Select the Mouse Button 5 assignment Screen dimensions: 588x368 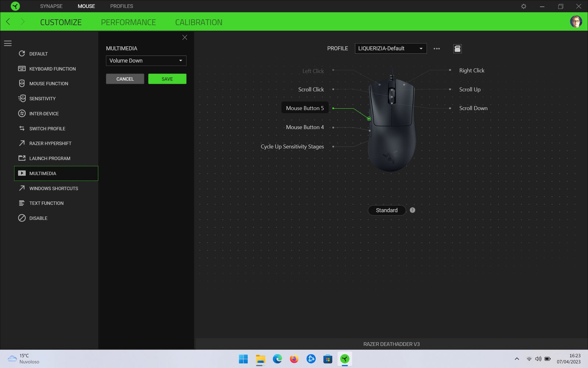305,108
